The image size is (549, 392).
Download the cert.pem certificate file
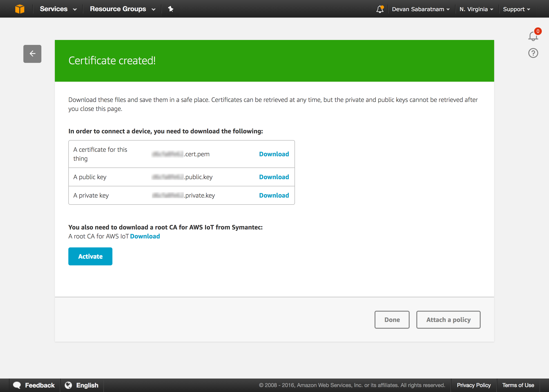[x=274, y=154]
